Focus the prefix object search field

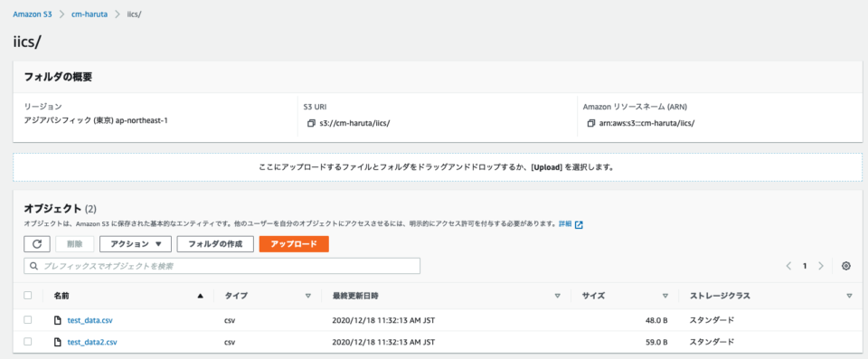tap(222, 266)
